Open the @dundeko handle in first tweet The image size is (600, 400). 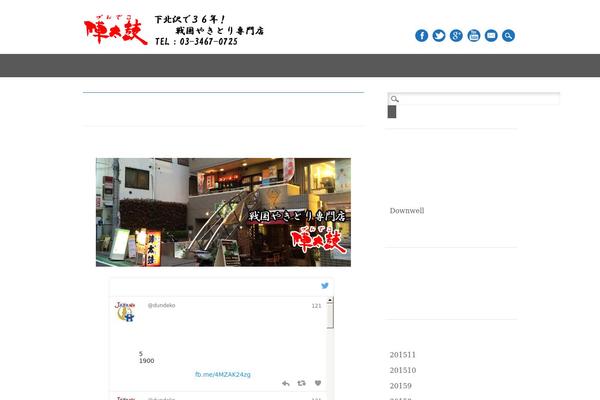coord(161,305)
